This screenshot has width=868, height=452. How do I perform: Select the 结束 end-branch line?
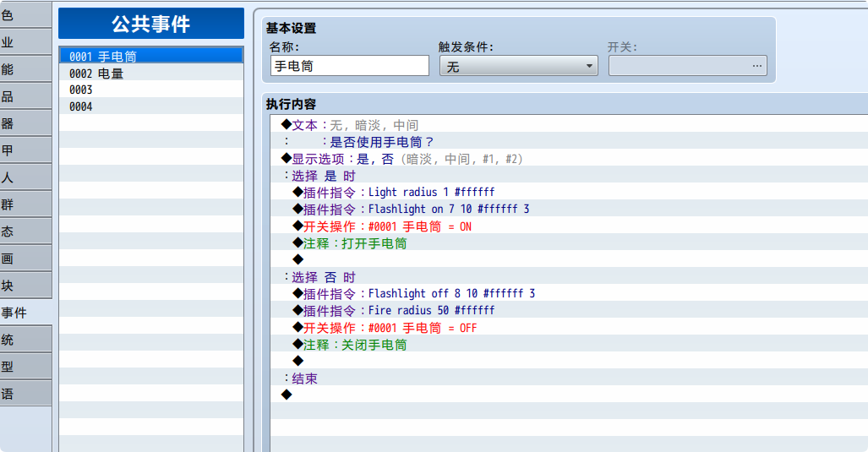pos(569,378)
